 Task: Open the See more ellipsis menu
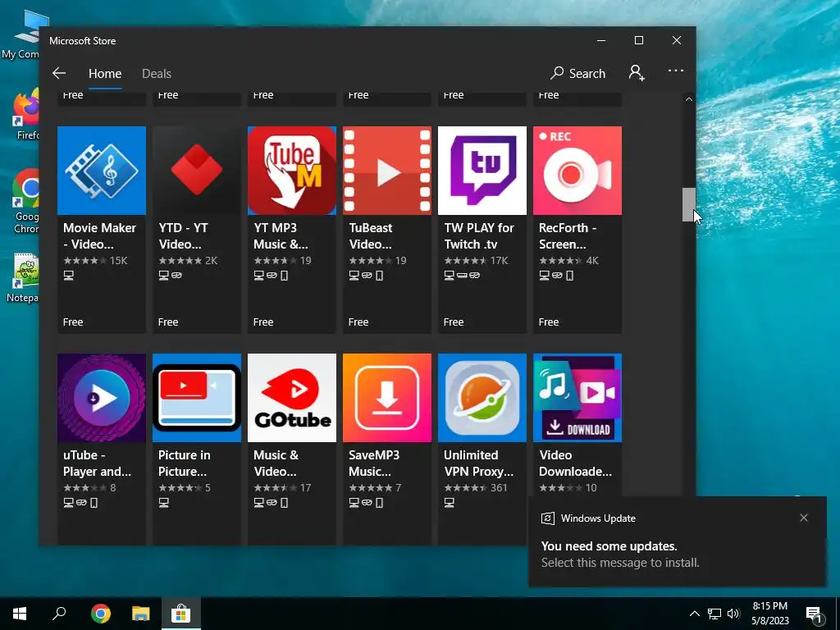click(x=676, y=71)
